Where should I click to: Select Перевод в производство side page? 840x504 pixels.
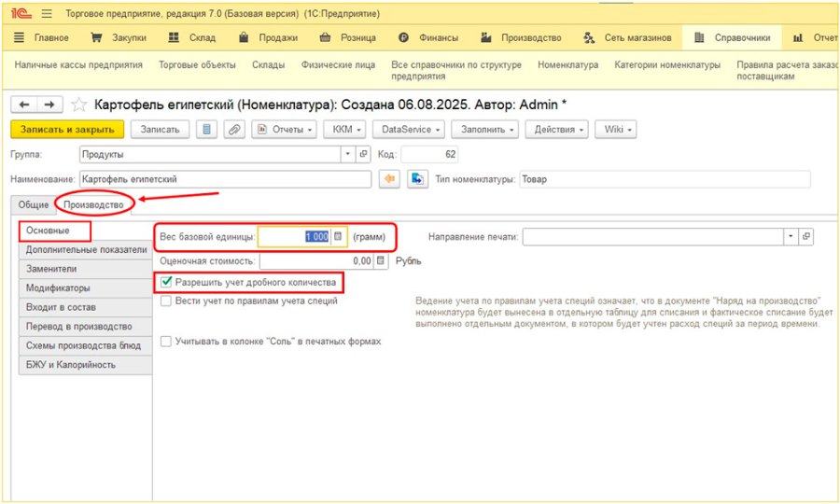coord(86,326)
